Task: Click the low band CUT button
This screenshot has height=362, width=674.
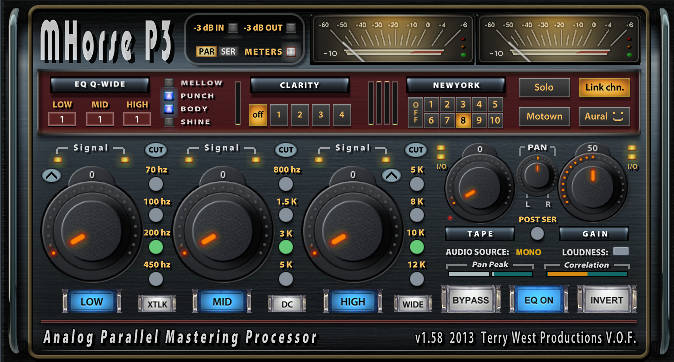Action: (156, 150)
